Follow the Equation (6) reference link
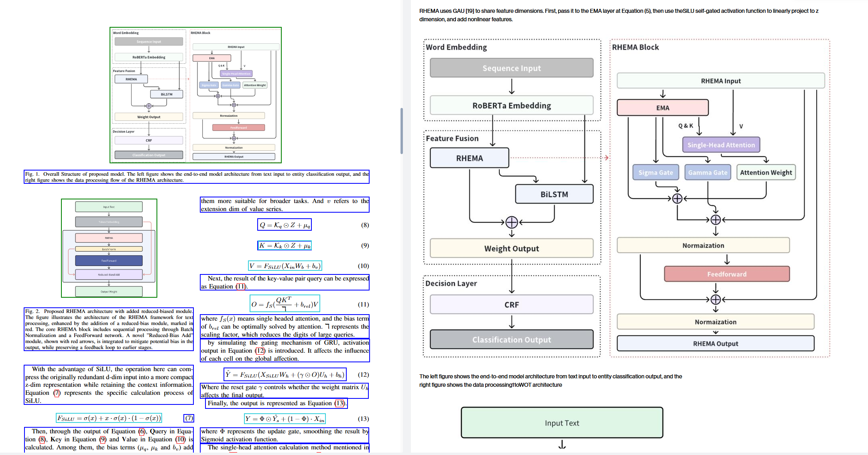868x455 pixels. coord(142,431)
